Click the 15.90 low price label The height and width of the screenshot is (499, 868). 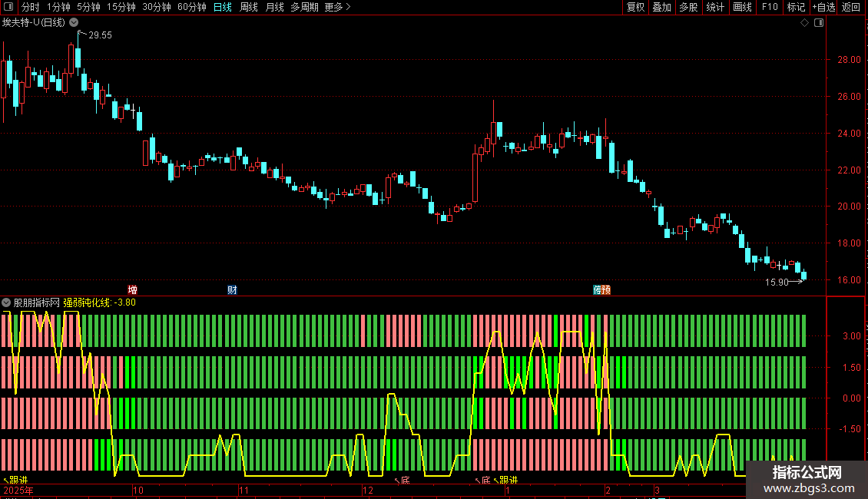(x=776, y=283)
